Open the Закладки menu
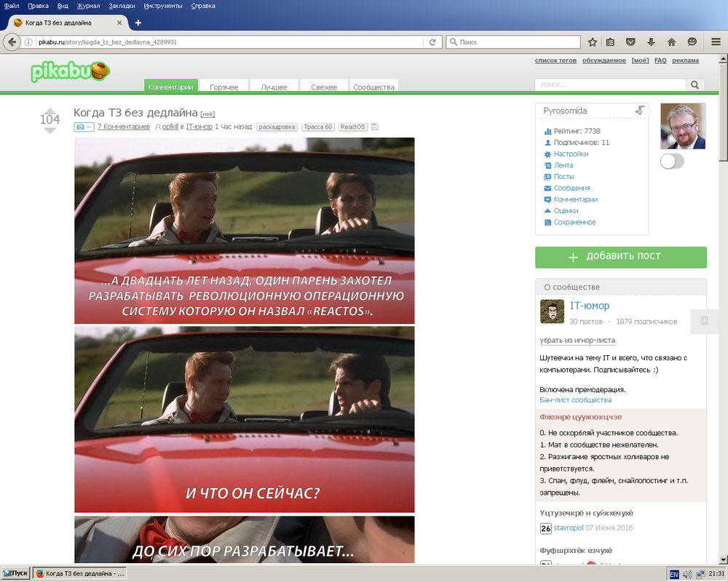Screen dimensions: 728x582 pos(122,6)
